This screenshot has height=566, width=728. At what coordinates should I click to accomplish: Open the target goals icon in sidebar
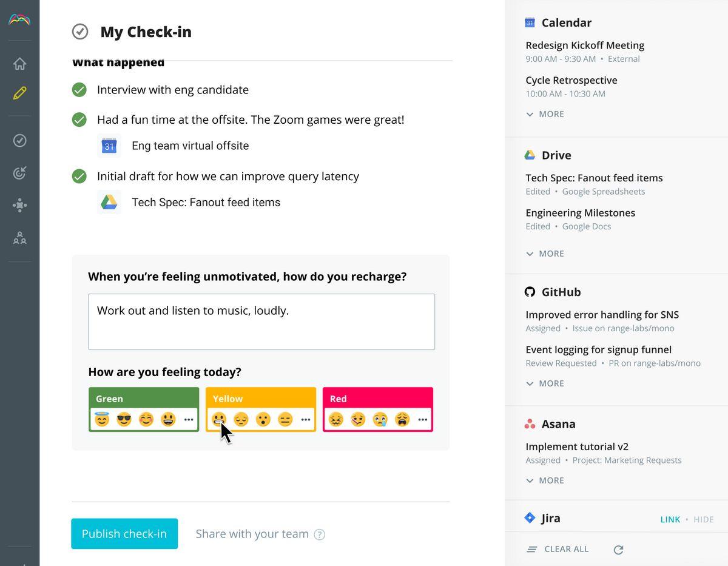[19, 174]
